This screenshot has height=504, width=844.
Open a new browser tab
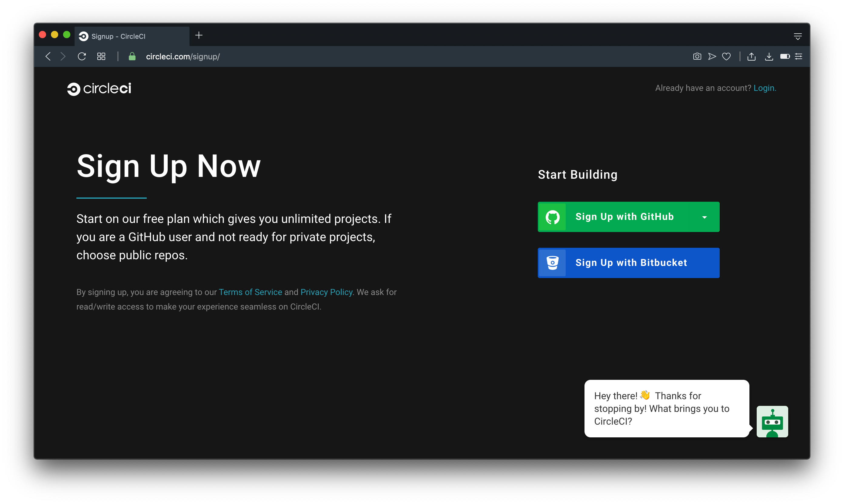(199, 35)
